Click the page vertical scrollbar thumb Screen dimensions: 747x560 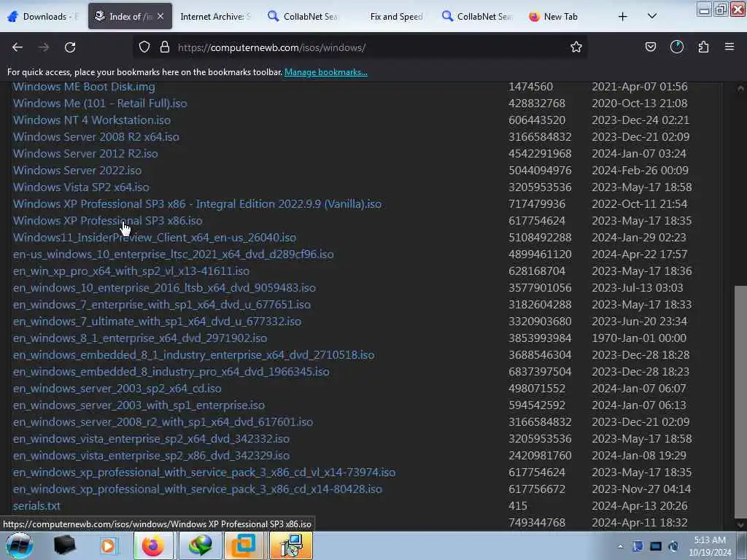point(740,400)
